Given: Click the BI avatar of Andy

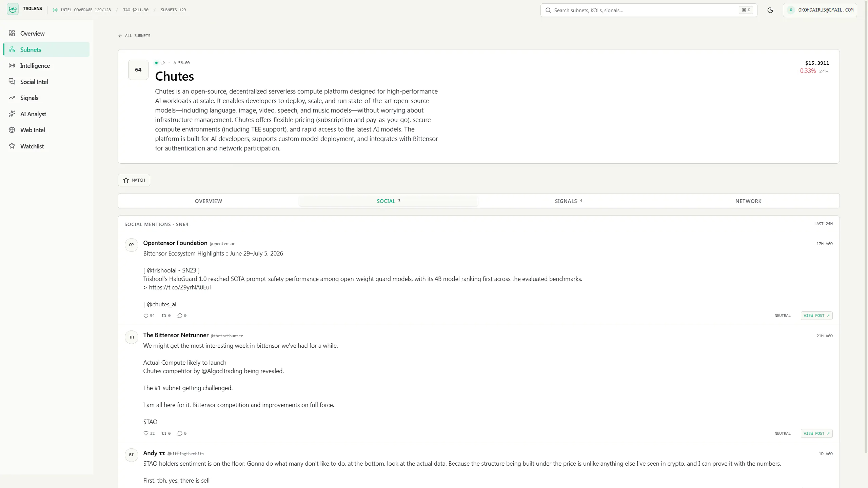Looking at the screenshot, I should pyautogui.click(x=132, y=455).
